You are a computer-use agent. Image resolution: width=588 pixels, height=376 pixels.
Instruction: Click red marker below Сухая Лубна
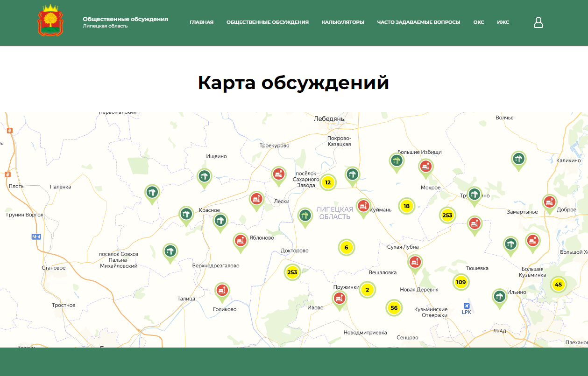point(415,264)
